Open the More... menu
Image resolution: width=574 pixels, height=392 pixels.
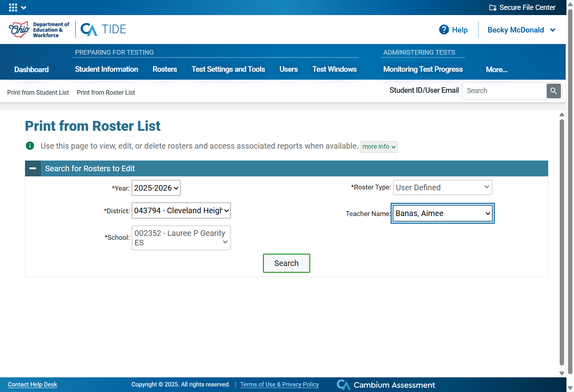(497, 70)
